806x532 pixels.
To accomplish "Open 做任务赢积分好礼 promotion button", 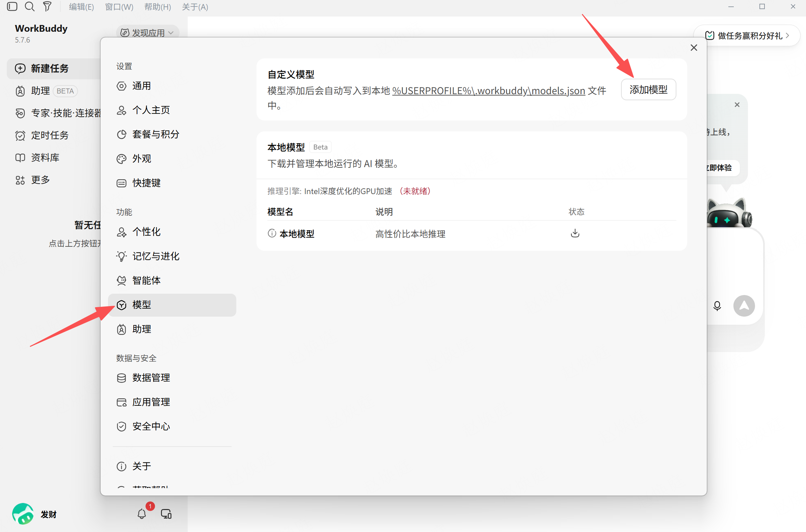I will tap(747, 36).
